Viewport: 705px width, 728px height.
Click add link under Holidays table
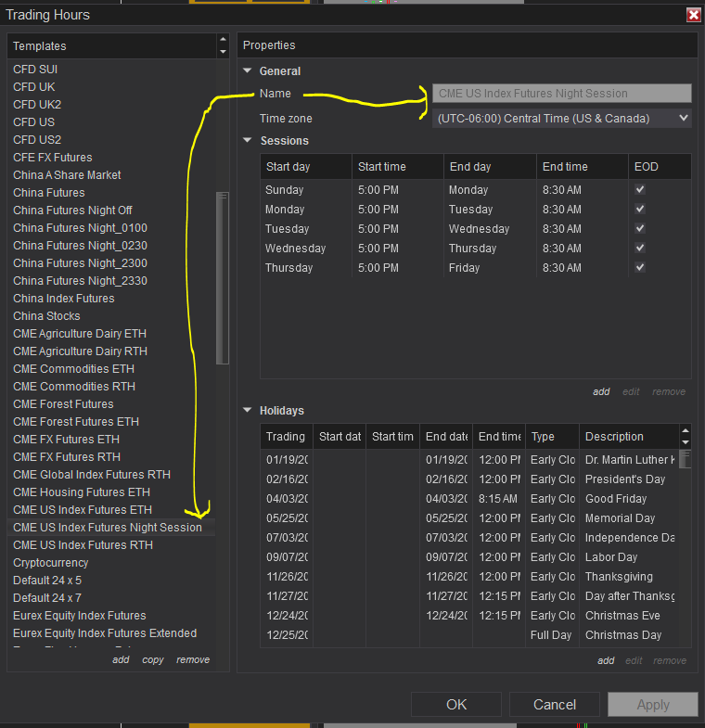pos(606,660)
